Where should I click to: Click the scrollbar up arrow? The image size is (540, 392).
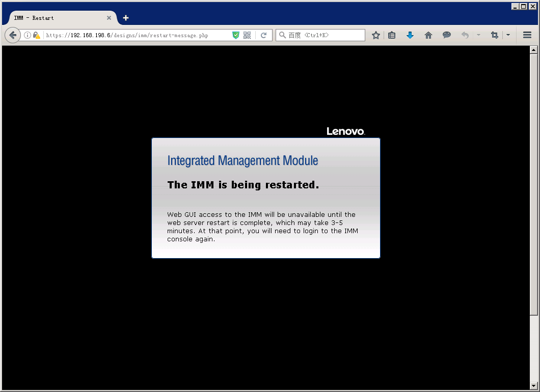[534, 50]
